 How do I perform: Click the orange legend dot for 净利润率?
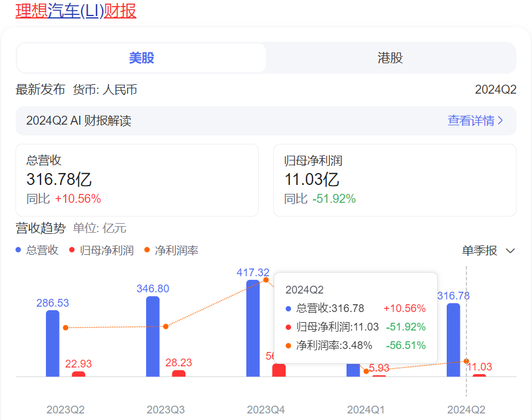(x=147, y=250)
